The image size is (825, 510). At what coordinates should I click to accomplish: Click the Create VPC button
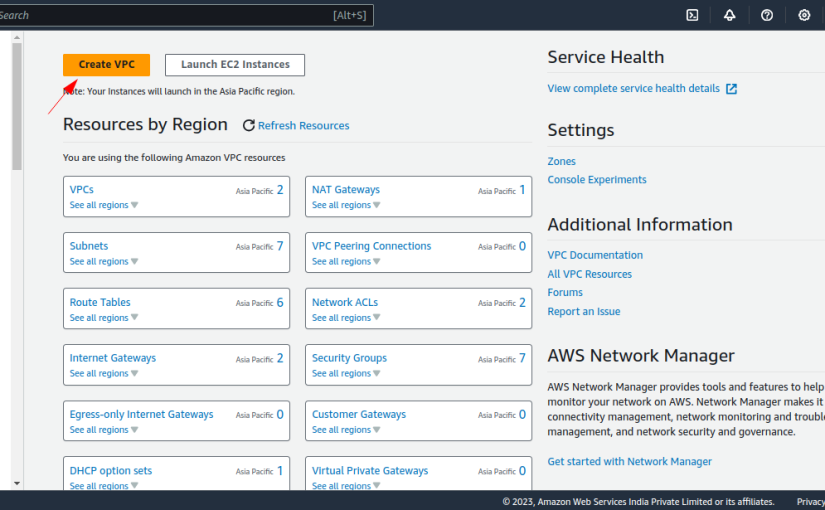[106, 65]
